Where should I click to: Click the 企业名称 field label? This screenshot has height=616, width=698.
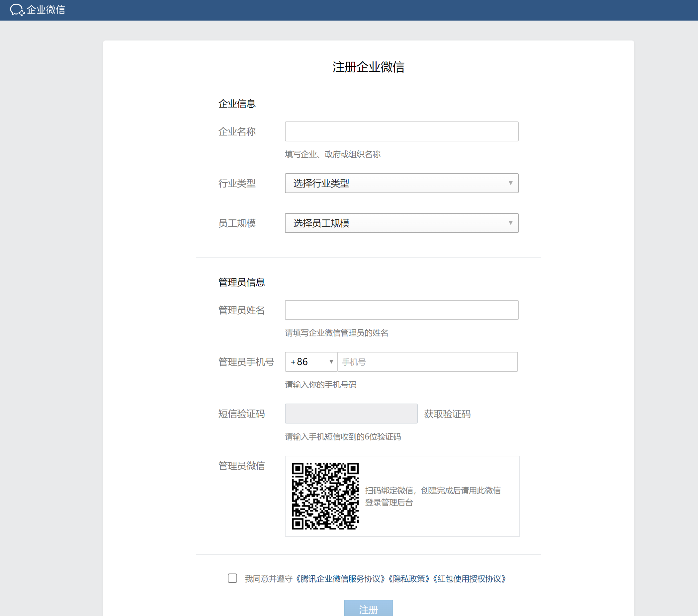237,132
